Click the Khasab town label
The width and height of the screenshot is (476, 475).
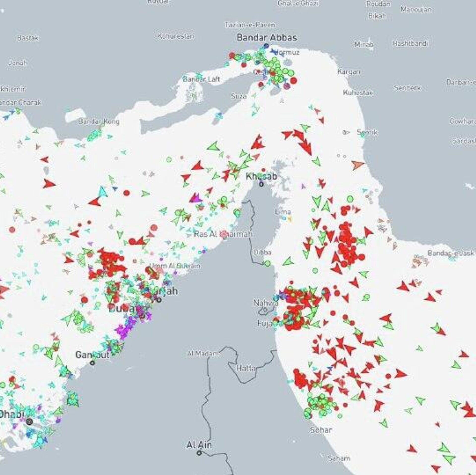261,177
